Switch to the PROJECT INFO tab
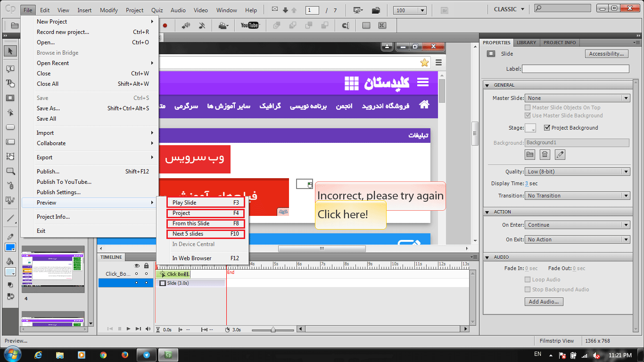The image size is (644, 362). 560,42
